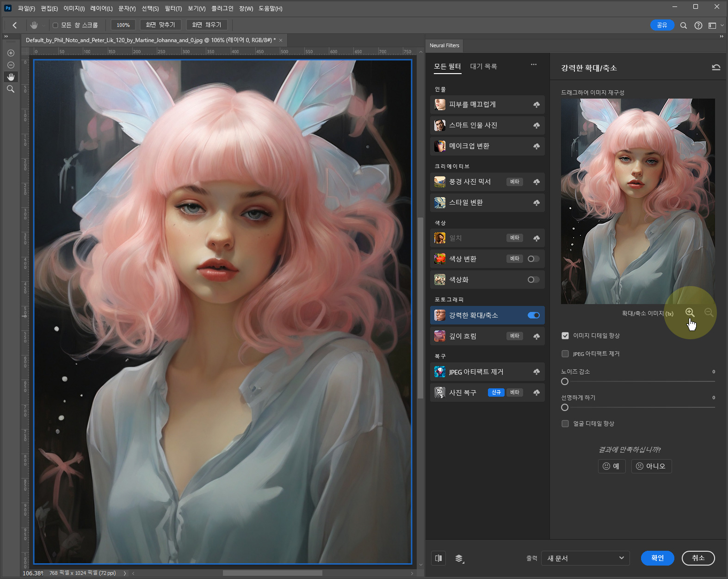Click 예 satisfaction button
Image resolution: width=728 pixels, height=579 pixels.
click(x=611, y=466)
